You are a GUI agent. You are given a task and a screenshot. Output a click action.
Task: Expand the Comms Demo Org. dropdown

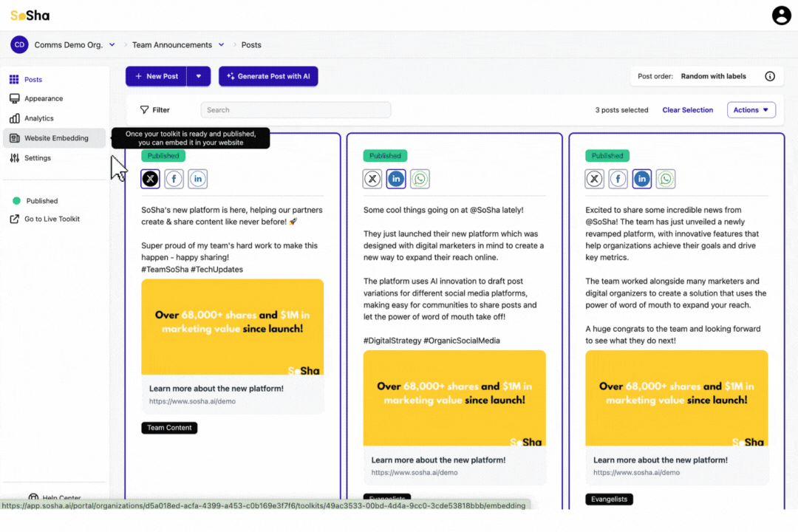[112, 45]
